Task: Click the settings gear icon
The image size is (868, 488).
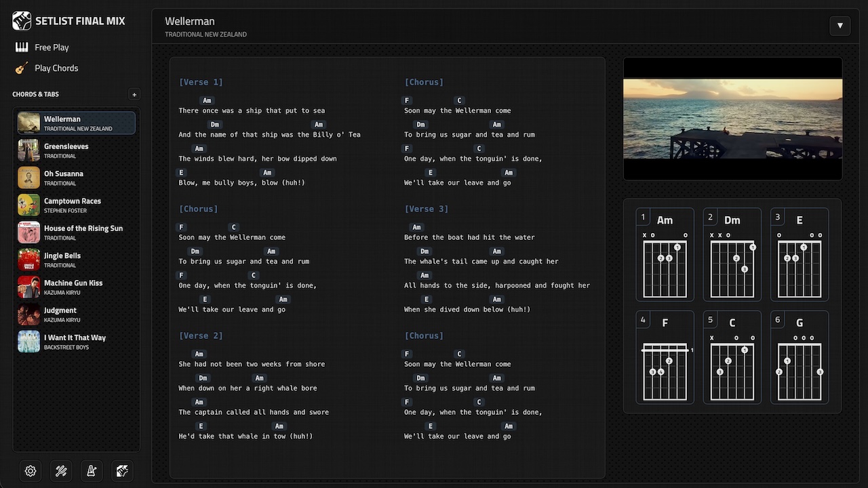Action: coord(31,471)
